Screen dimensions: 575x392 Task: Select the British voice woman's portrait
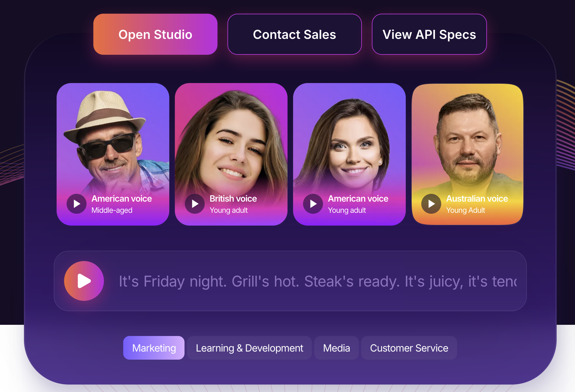click(x=231, y=140)
